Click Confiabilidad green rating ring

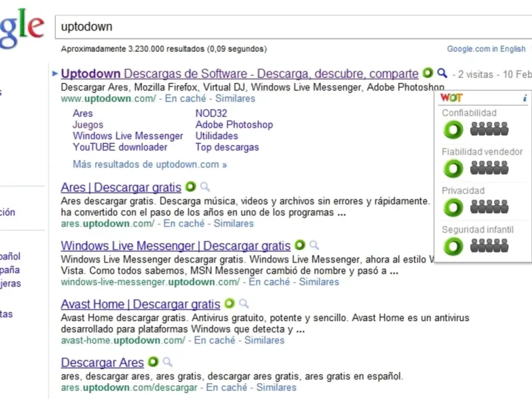454,130
